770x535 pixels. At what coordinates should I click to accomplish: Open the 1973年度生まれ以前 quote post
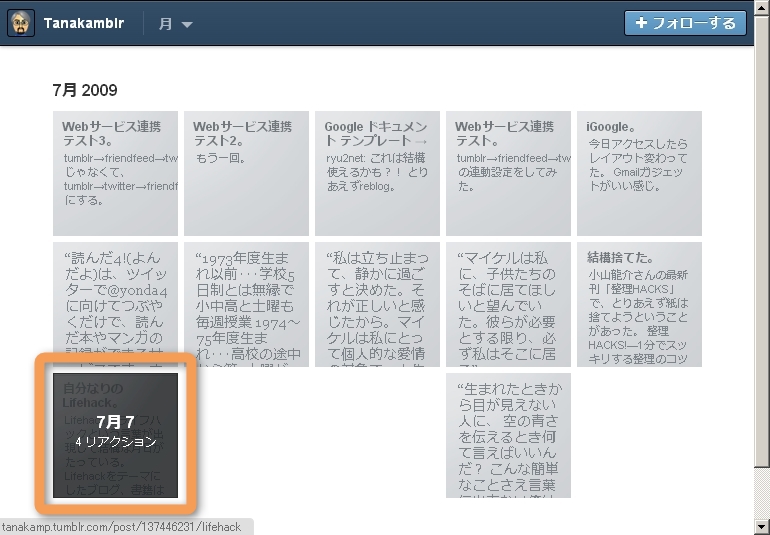tap(246, 303)
